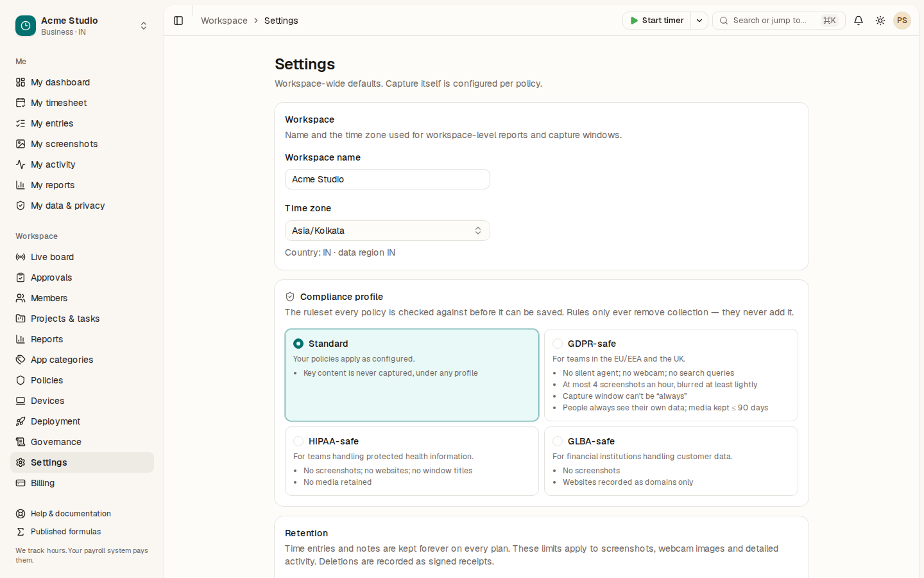Open the workspace Reports page

82,339
